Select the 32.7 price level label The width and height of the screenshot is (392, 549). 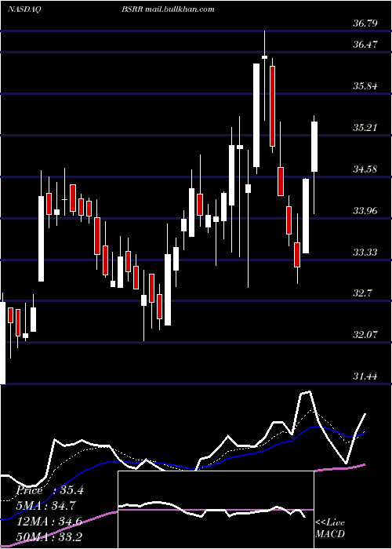(x=362, y=293)
